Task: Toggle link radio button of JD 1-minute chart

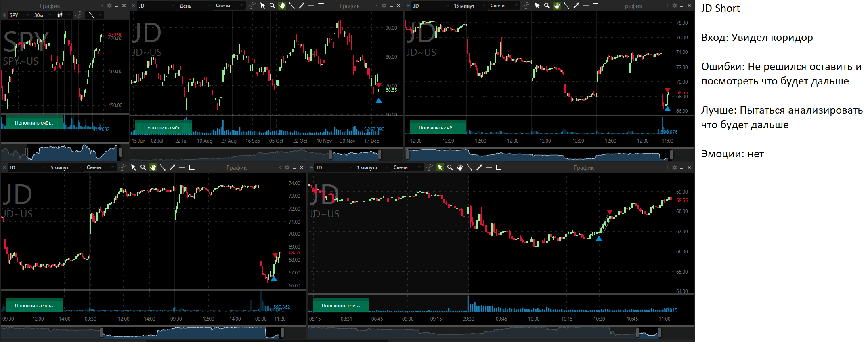Action: pos(311,167)
